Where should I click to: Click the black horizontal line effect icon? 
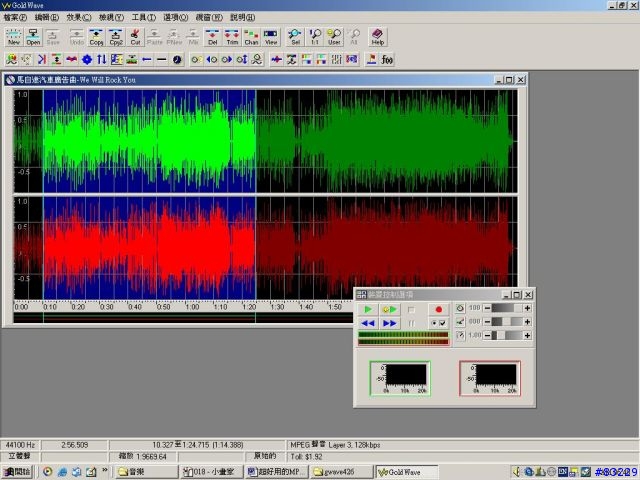point(162,60)
